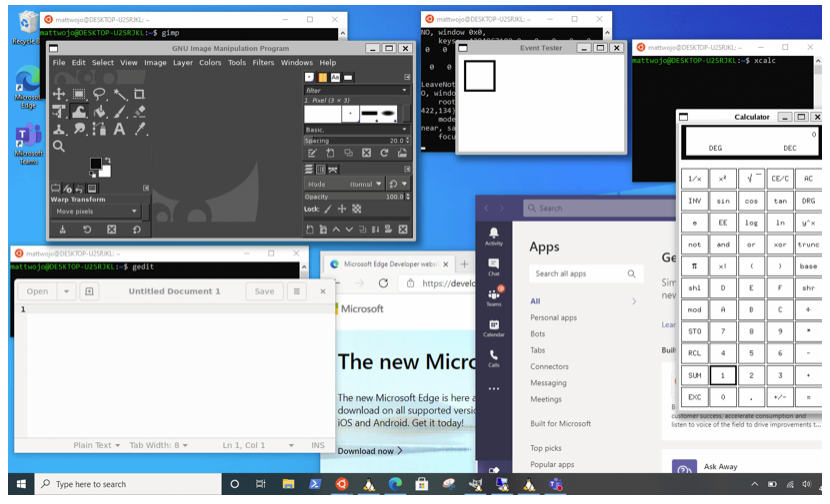Click Personal apps in Teams Apps list
Screen dimensions: 830x504
[553, 318]
